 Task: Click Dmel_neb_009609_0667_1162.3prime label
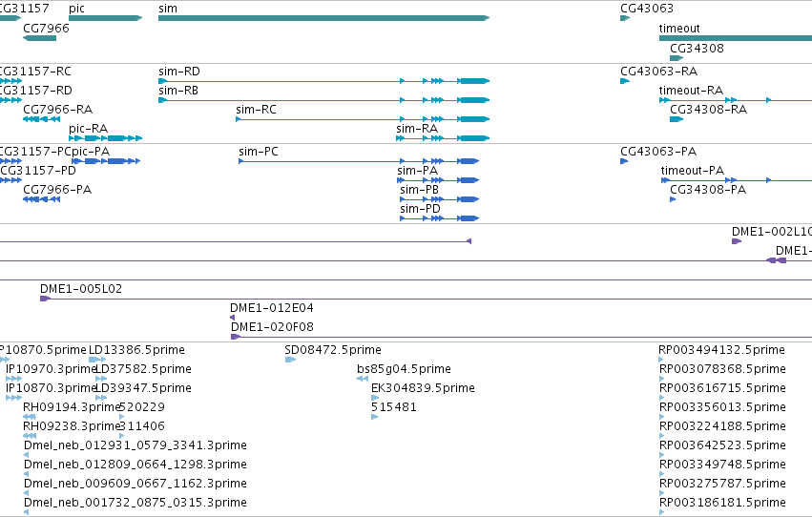(135, 484)
